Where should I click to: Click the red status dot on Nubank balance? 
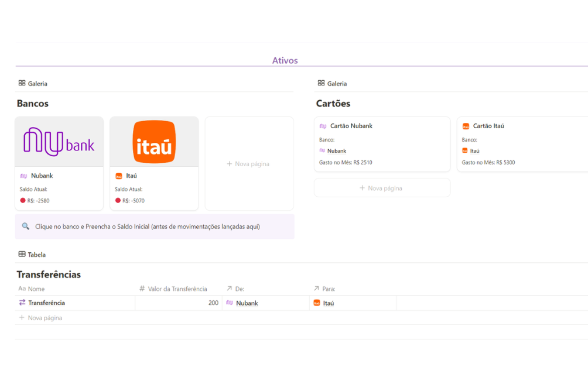coord(23,200)
